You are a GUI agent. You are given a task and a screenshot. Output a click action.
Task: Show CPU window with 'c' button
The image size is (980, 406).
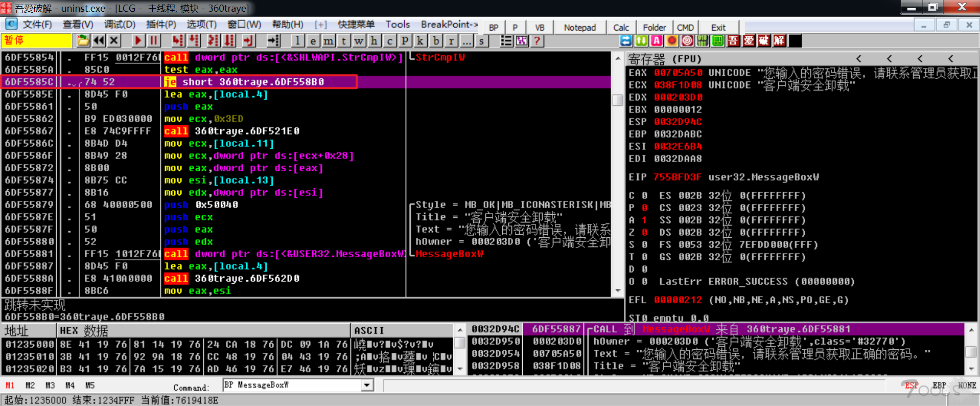389,41
